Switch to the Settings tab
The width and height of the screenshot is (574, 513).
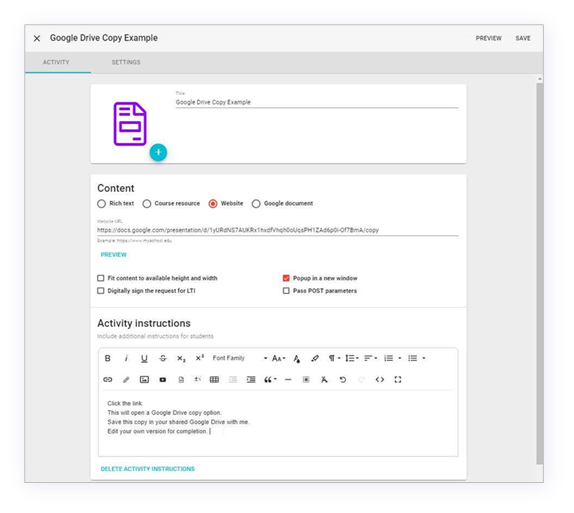pos(126,62)
